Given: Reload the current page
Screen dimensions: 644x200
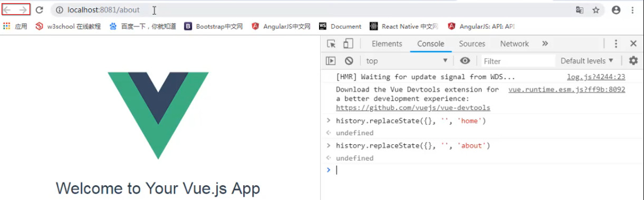Looking at the screenshot, I should click(39, 10).
